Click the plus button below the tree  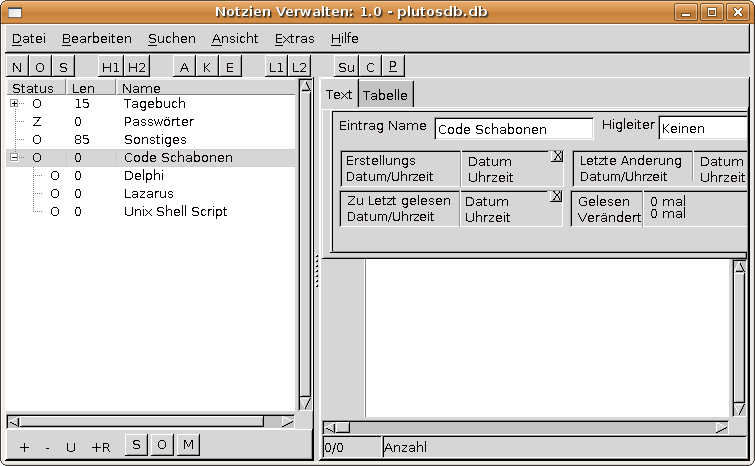(x=25, y=447)
